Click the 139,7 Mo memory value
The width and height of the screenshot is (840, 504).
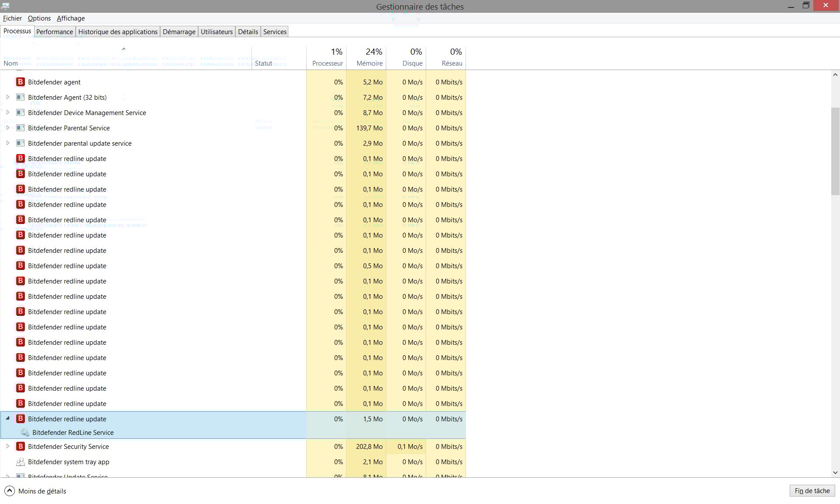369,128
